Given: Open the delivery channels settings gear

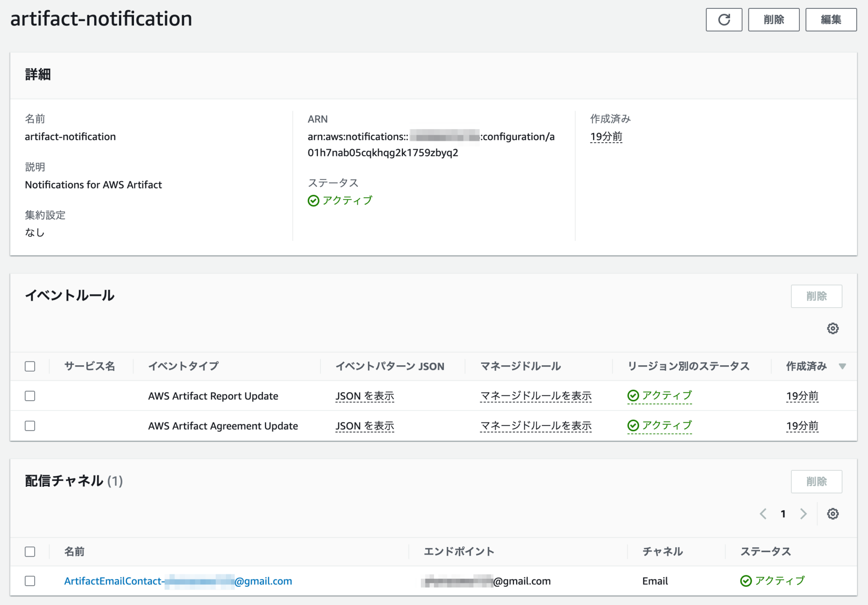Looking at the screenshot, I should point(833,513).
